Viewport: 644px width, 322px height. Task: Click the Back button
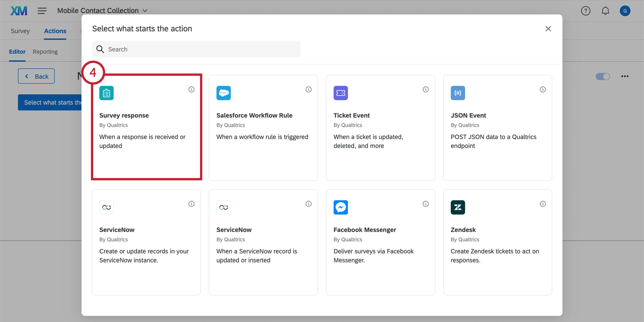click(x=36, y=76)
